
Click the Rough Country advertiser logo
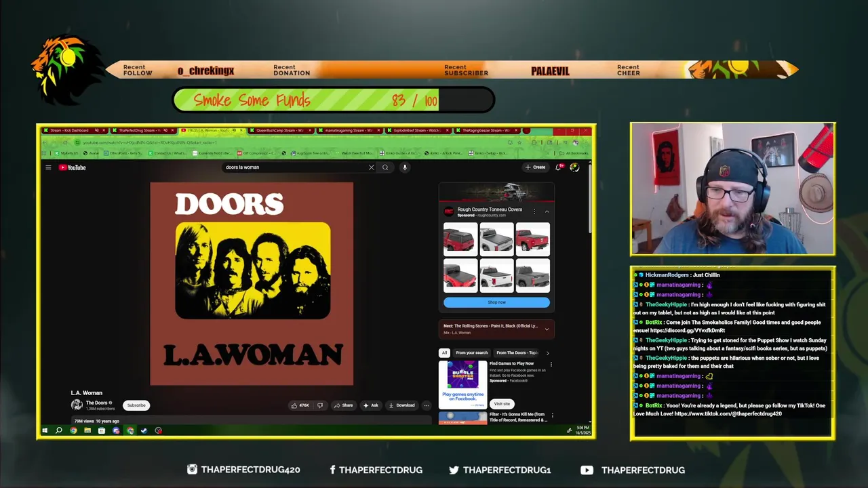pyautogui.click(x=448, y=211)
